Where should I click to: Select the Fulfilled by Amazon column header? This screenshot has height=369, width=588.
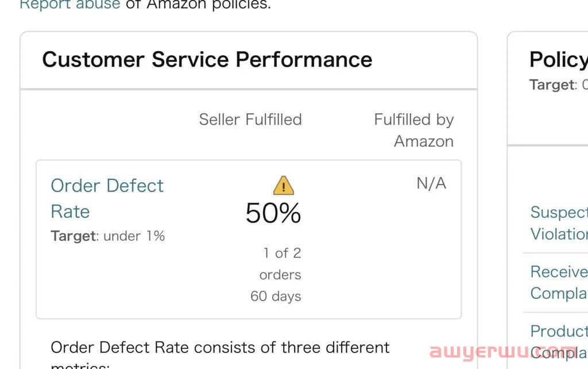point(414,130)
